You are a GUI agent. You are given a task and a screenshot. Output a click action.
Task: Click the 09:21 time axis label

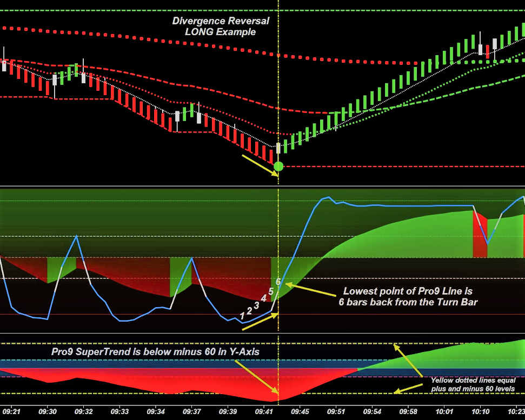point(11,411)
